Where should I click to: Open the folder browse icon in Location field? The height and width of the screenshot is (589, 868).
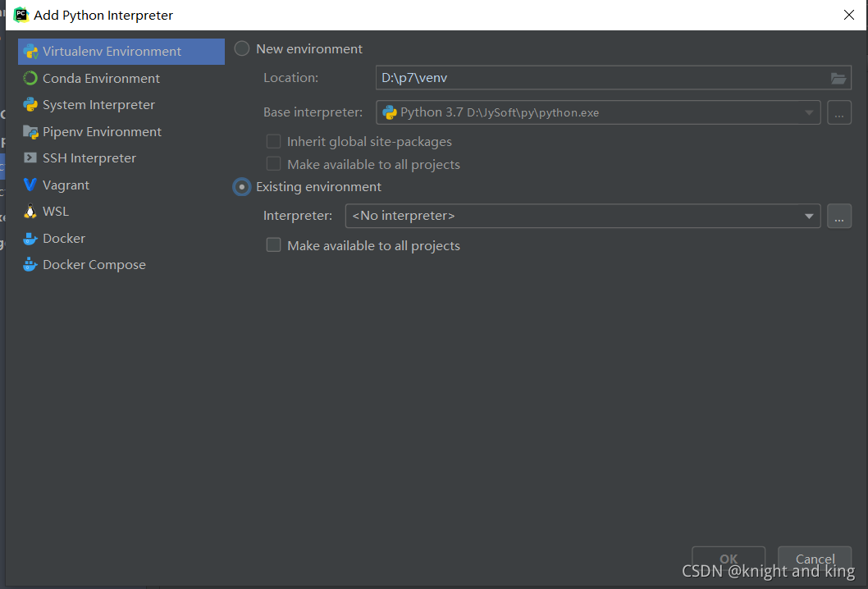click(x=838, y=78)
